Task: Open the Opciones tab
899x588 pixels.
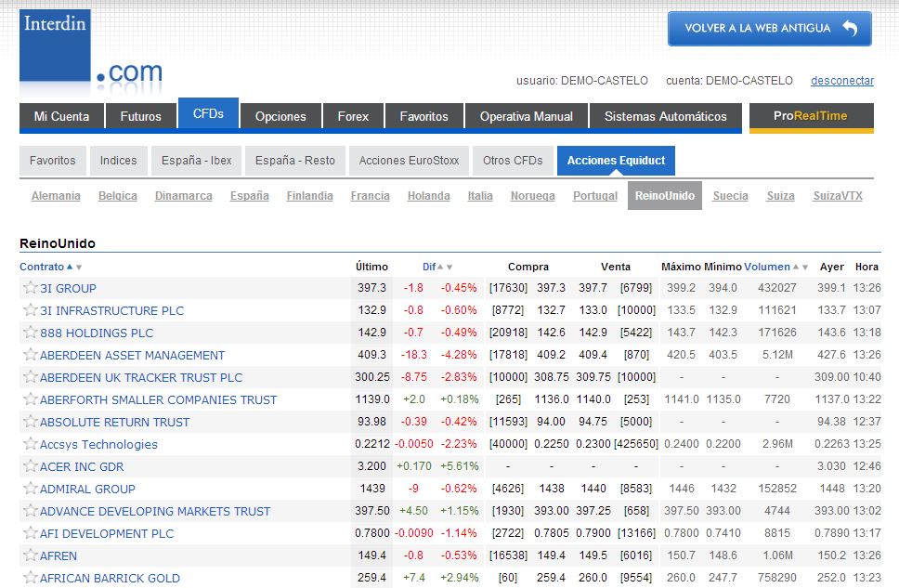Action: coord(280,116)
